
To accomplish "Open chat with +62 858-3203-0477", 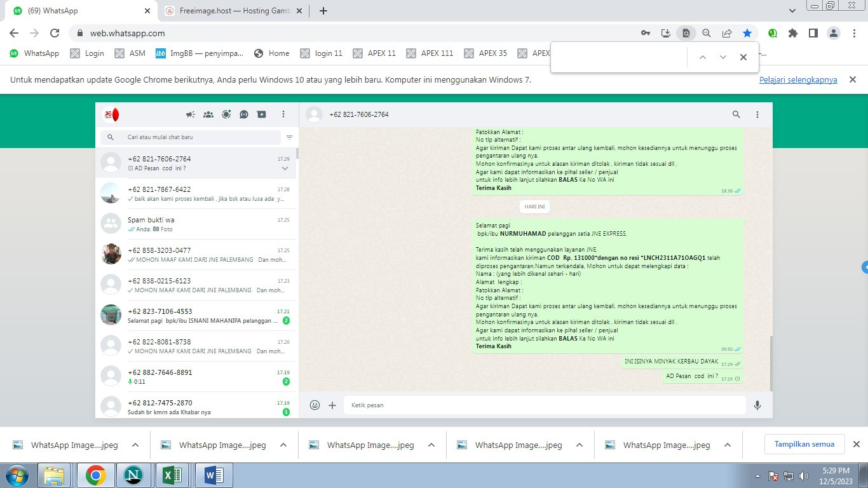I will [196, 255].
